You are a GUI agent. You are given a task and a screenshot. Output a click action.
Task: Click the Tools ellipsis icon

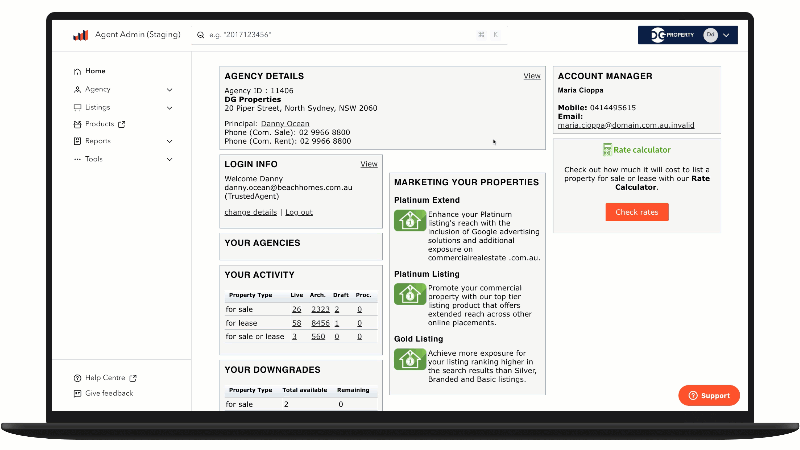click(78, 159)
